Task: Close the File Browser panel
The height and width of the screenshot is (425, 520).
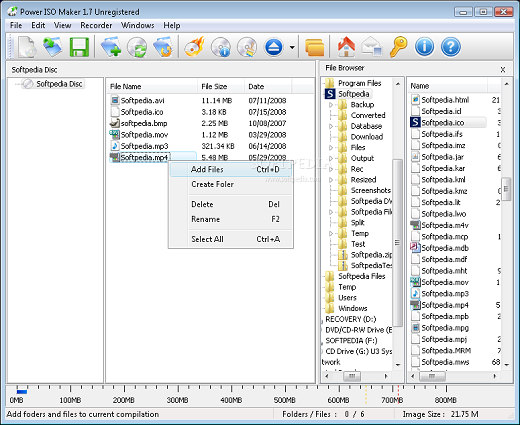Action: point(503,70)
